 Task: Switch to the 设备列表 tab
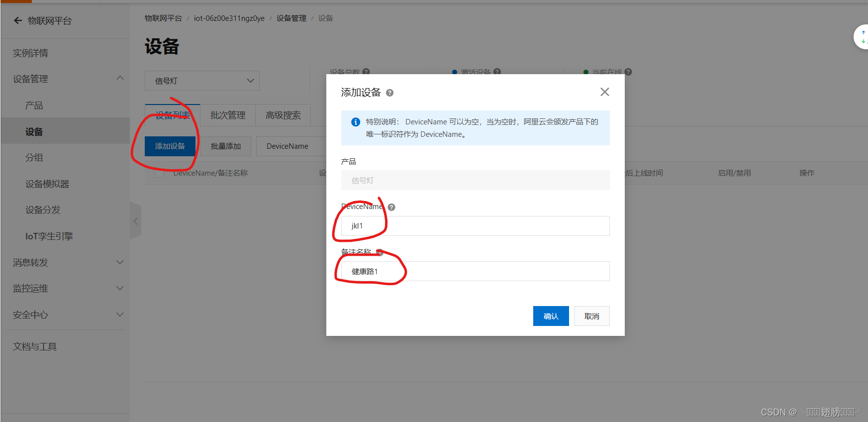point(173,115)
